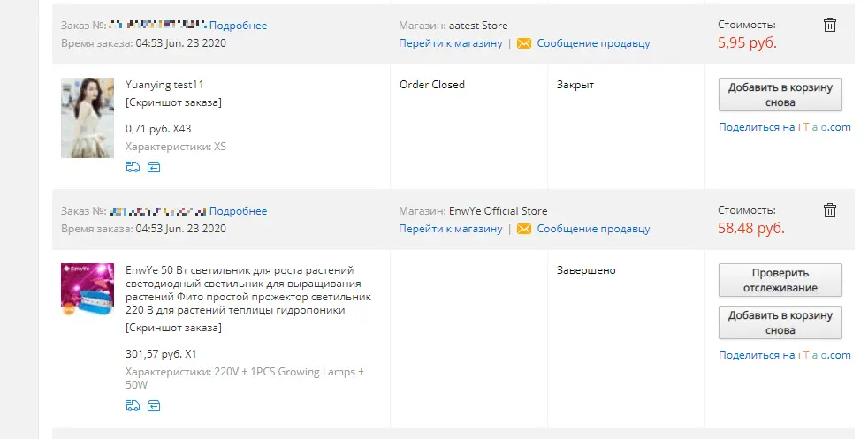Add Yuanying test11 to cart again
Viewport: 868px width, 439px height.
pos(780,95)
